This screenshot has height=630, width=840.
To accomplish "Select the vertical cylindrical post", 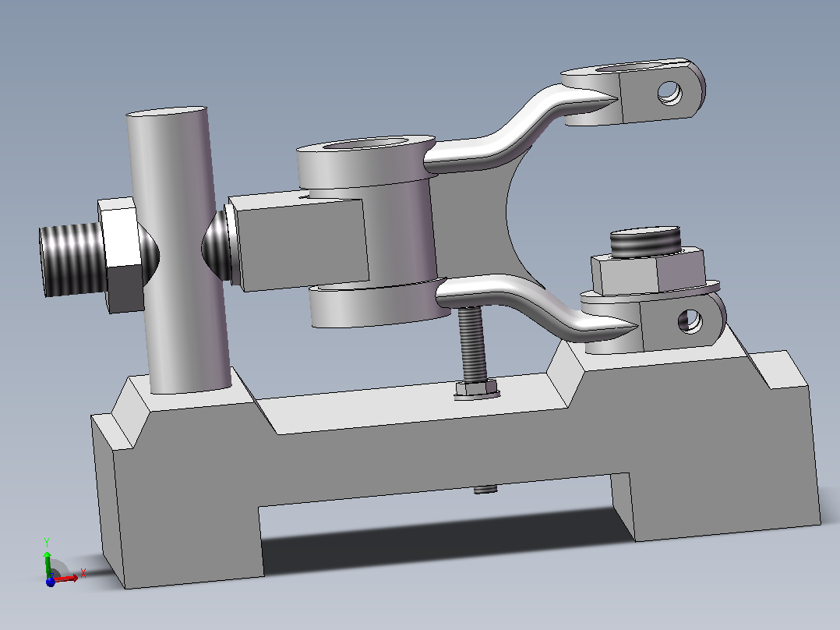I will point(179,250).
